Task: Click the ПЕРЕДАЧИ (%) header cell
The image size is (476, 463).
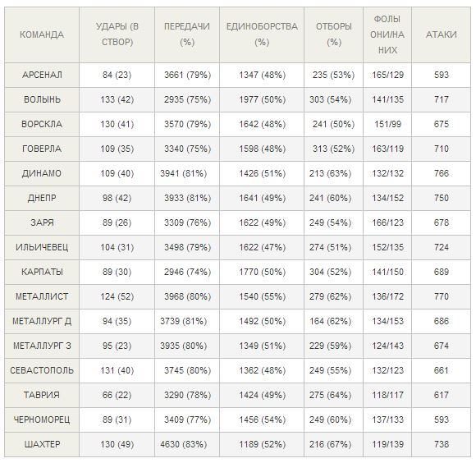Action: click(x=187, y=35)
